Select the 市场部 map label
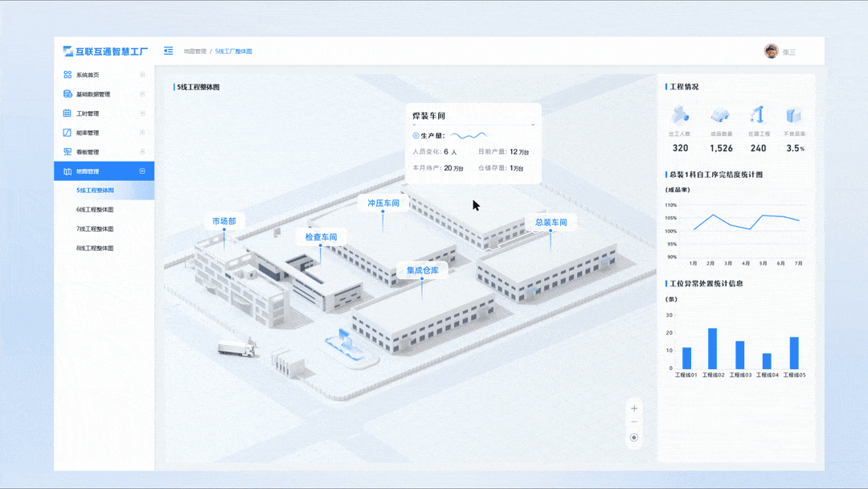The width and height of the screenshot is (868, 489). click(223, 221)
